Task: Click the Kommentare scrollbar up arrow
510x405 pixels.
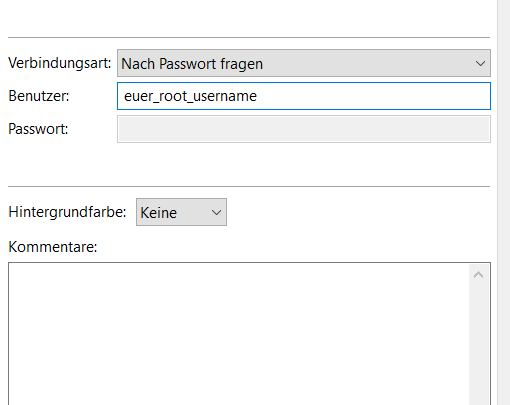Action: pyautogui.click(x=479, y=275)
